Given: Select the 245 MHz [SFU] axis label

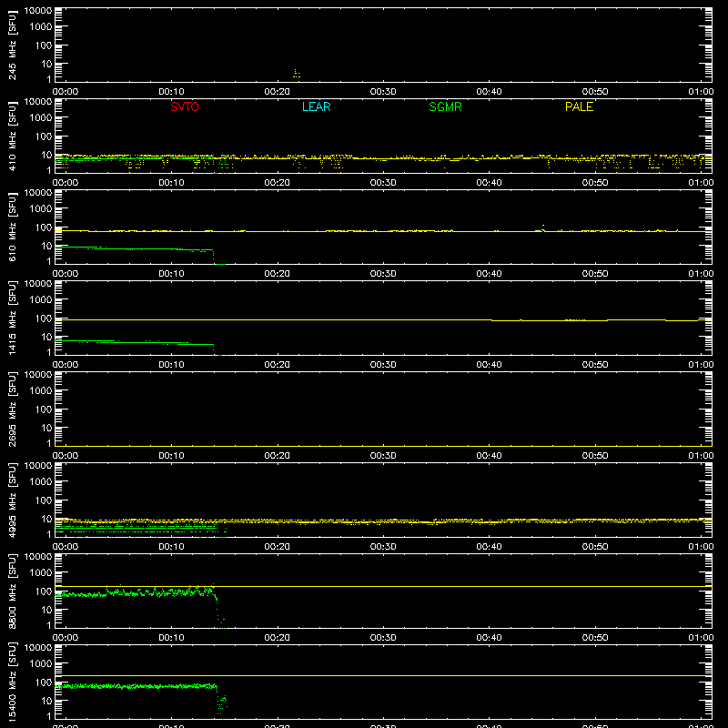Looking at the screenshot, I should [x=13, y=45].
